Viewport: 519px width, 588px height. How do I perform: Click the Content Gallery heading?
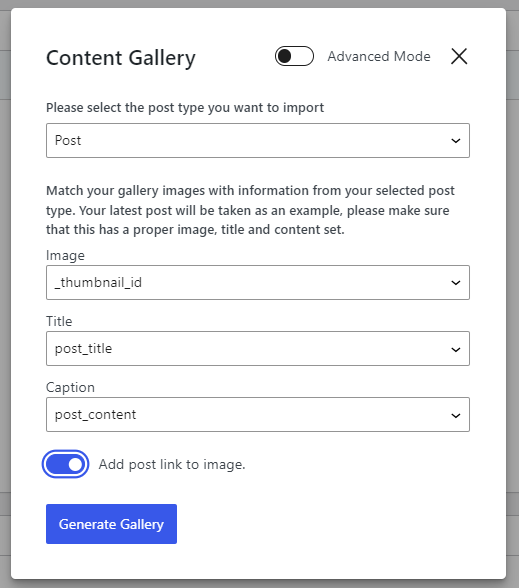pyautogui.click(x=121, y=58)
